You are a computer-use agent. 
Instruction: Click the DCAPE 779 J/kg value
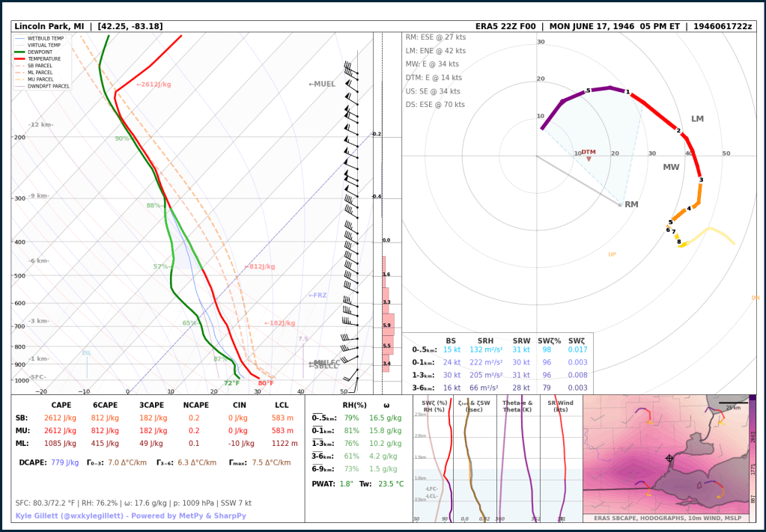click(64, 462)
